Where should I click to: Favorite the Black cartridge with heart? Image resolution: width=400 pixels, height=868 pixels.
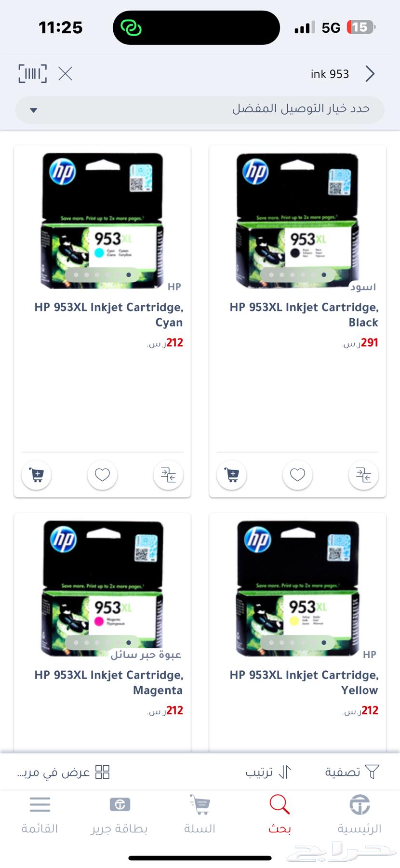[x=297, y=475]
